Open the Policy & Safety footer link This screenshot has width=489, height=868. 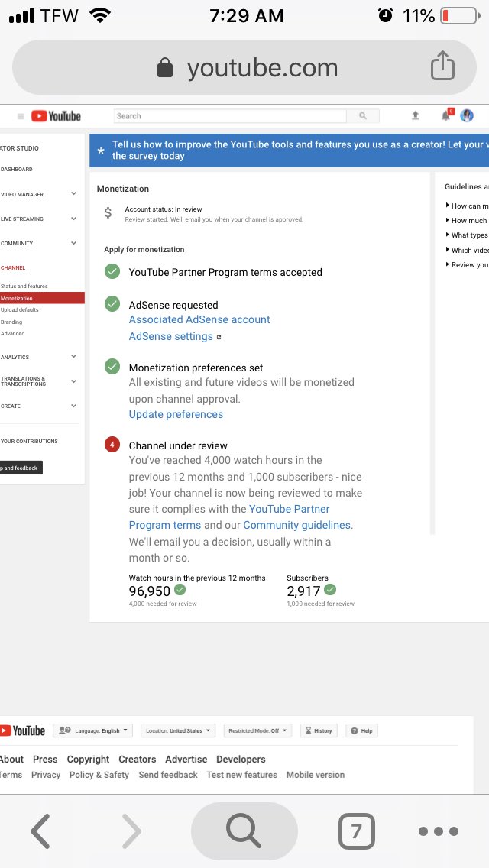[x=99, y=775]
